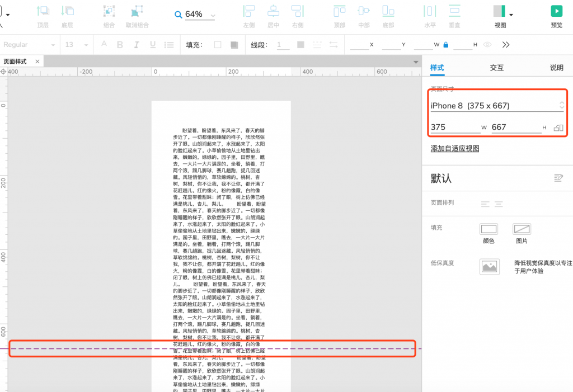Distribute horizontally with the 水平 icon

click(430, 11)
